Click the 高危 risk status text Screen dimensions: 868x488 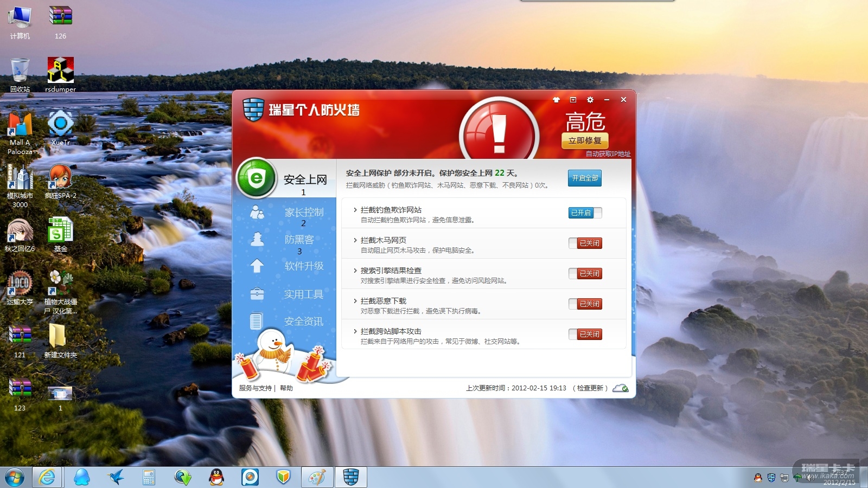click(x=585, y=121)
